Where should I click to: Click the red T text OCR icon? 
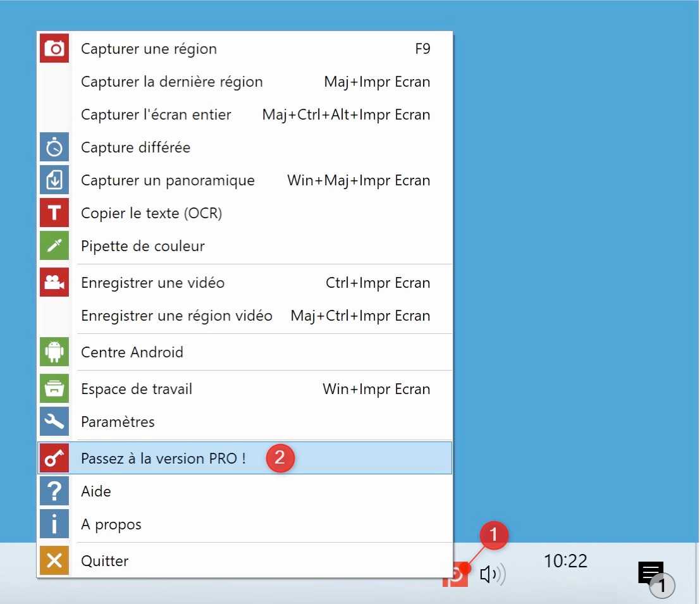click(x=54, y=213)
